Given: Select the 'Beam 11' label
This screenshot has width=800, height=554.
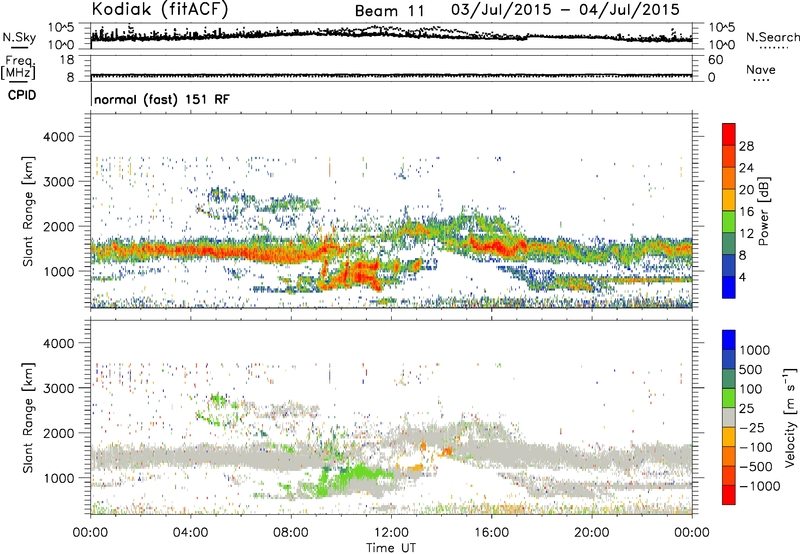Looking at the screenshot, I should click(389, 11).
